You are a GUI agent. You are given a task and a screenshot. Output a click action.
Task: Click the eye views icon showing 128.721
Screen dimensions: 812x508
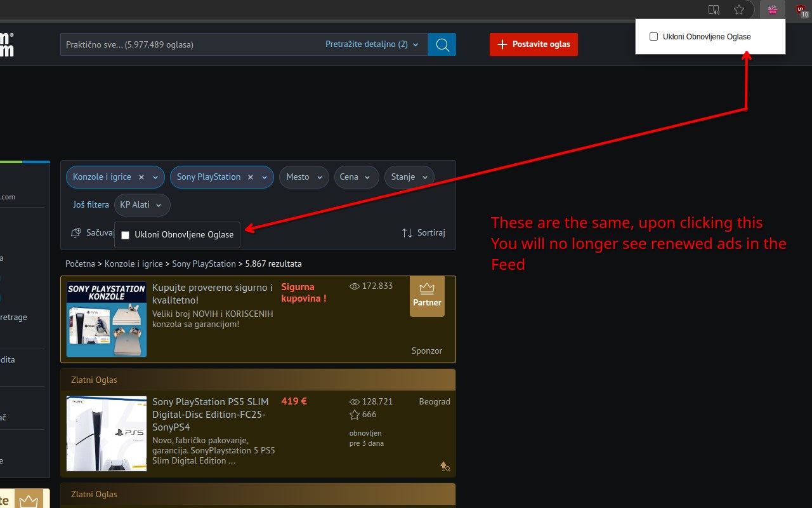[355, 402]
